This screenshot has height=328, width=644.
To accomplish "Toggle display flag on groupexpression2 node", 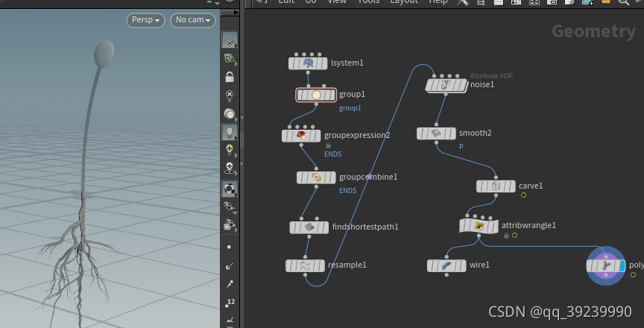I will click(317, 136).
